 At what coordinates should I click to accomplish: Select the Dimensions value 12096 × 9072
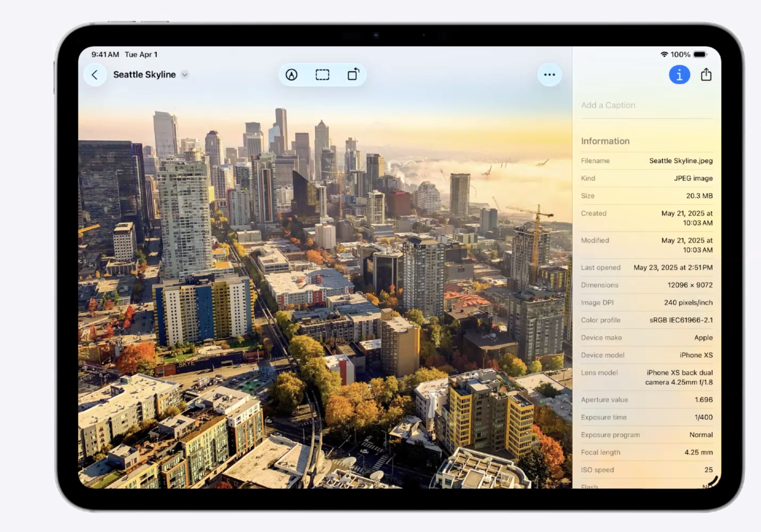pyautogui.click(x=689, y=285)
